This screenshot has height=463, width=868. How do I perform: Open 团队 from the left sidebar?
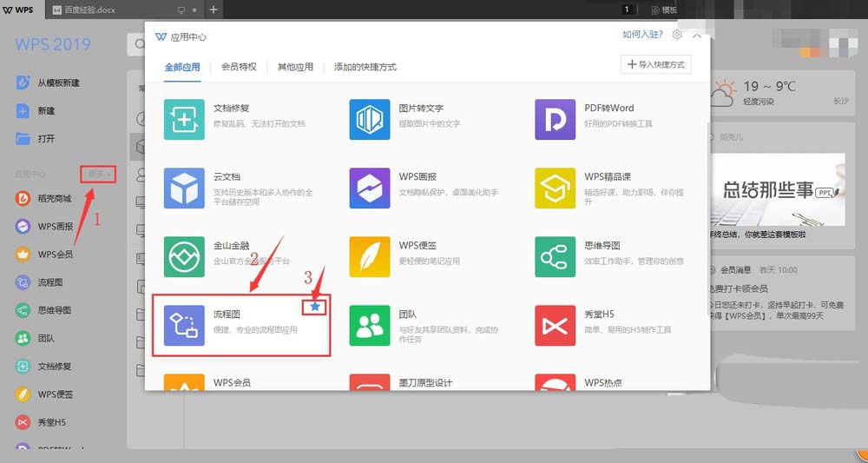35,339
